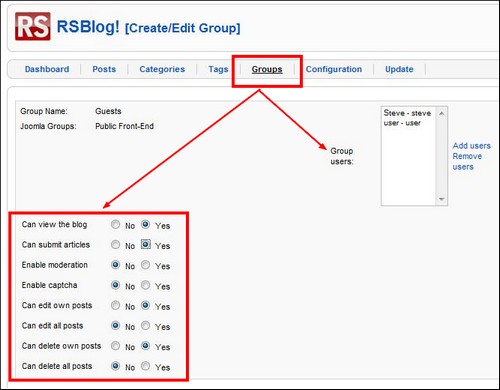Set 'Can delete own posts' to Yes
The image size is (500, 390).
[145, 346]
